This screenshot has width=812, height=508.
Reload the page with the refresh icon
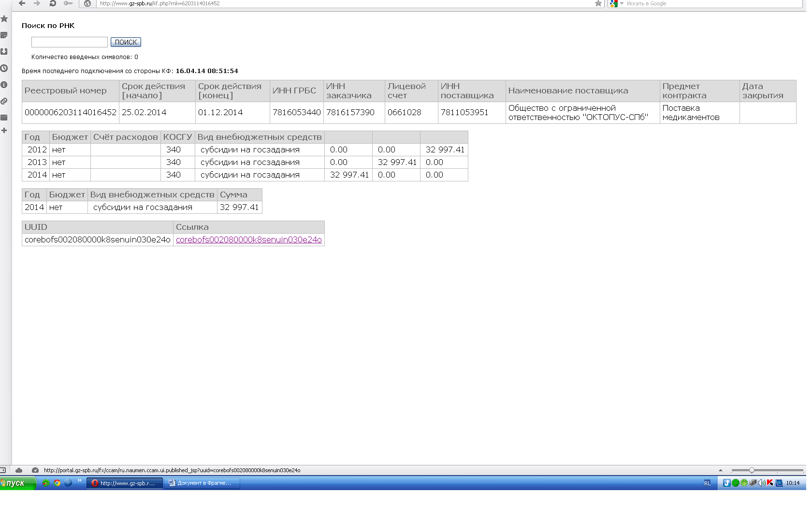[x=53, y=3]
